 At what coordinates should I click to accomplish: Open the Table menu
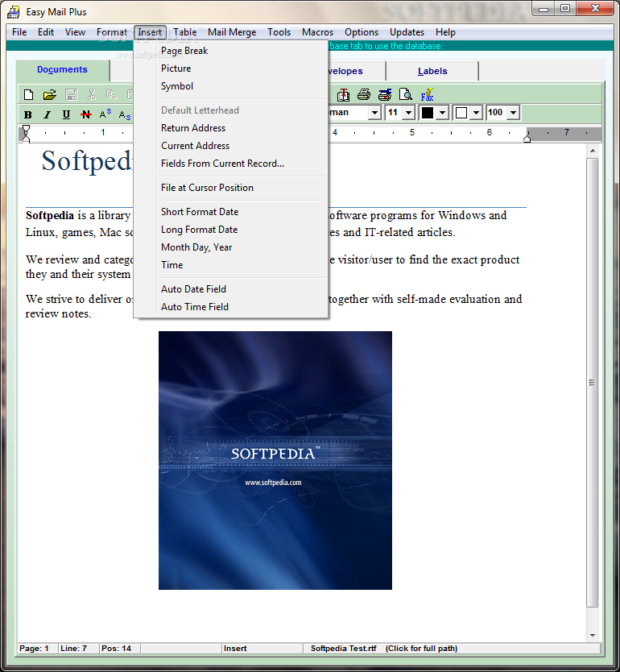(185, 32)
